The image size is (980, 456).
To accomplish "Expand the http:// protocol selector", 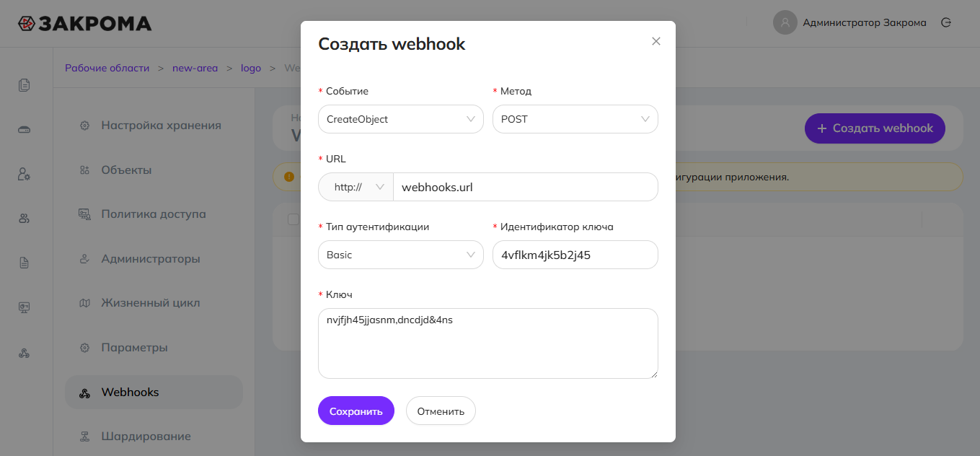I will [x=356, y=187].
